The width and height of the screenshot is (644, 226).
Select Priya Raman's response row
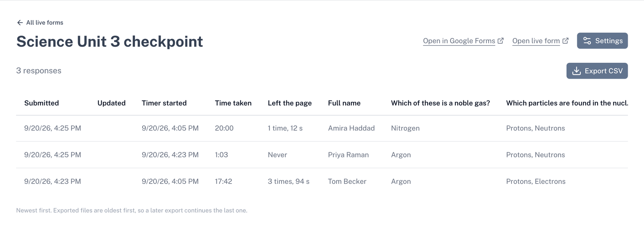[x=322, y=155]
